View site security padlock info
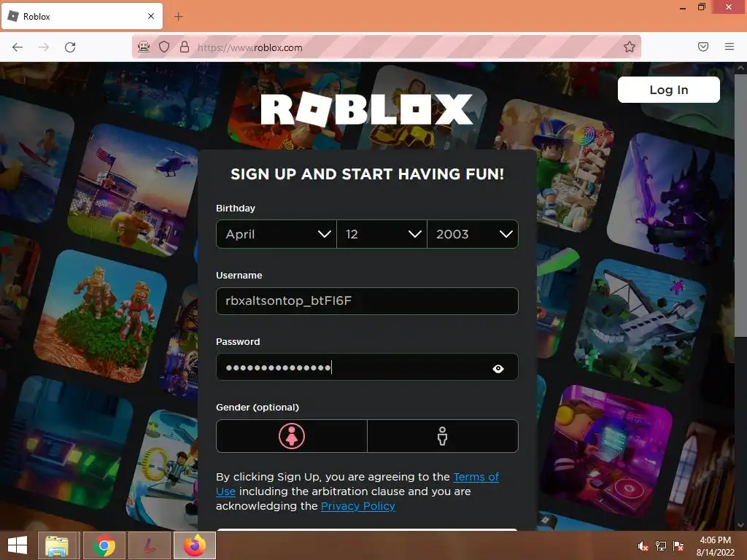This screenshot has height=560, width=747. tap(185, 47)
